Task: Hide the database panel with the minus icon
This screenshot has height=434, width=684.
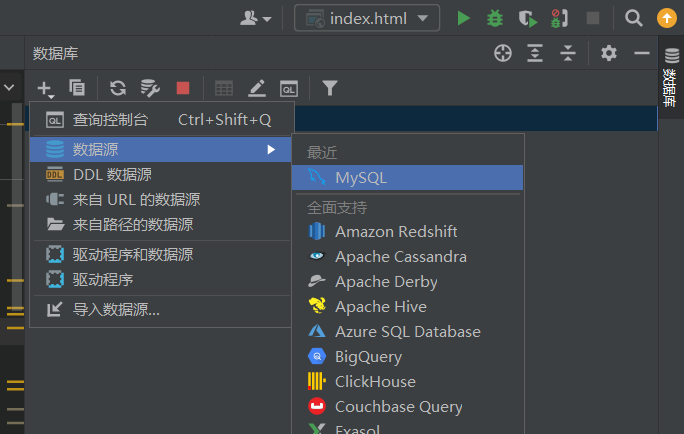Action: 642,53
